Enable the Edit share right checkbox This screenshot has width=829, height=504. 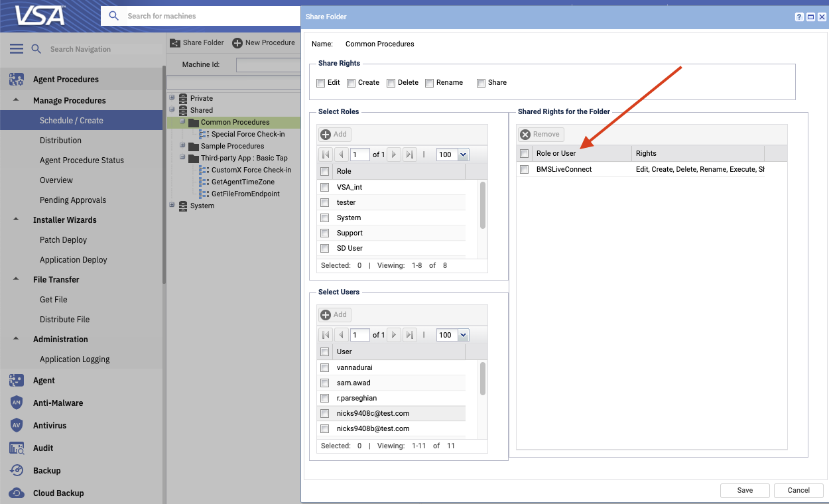coord(321,83)
